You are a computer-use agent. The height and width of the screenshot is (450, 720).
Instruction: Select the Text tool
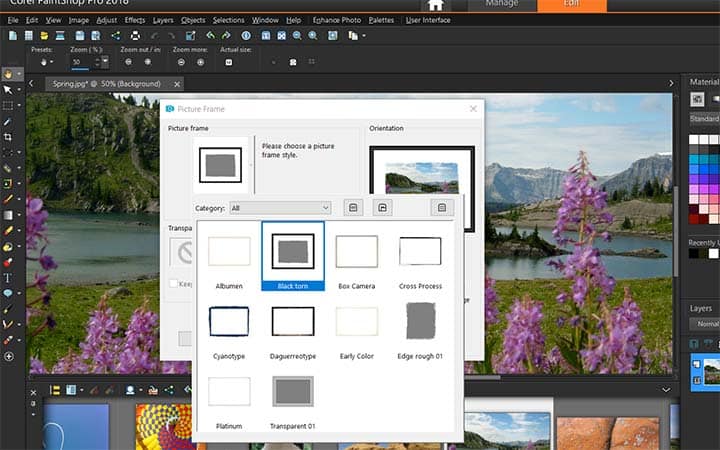tap(8, 278)
